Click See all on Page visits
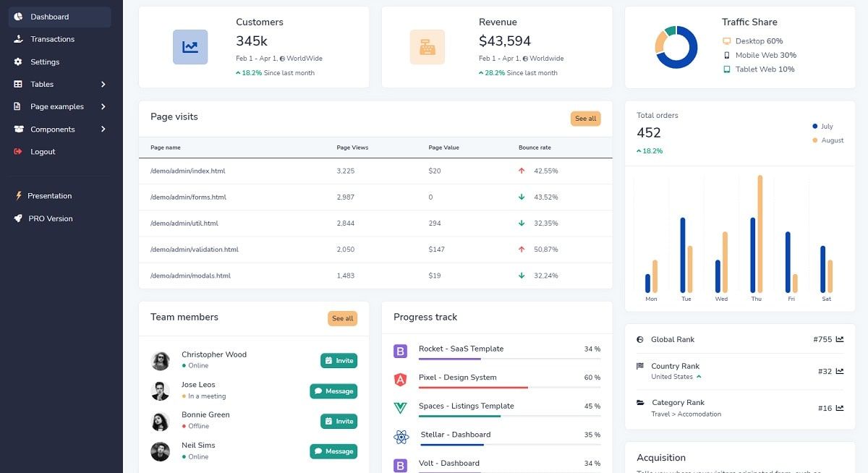The image size is (868, 473). pyautogui.click(x=585, y=118)
